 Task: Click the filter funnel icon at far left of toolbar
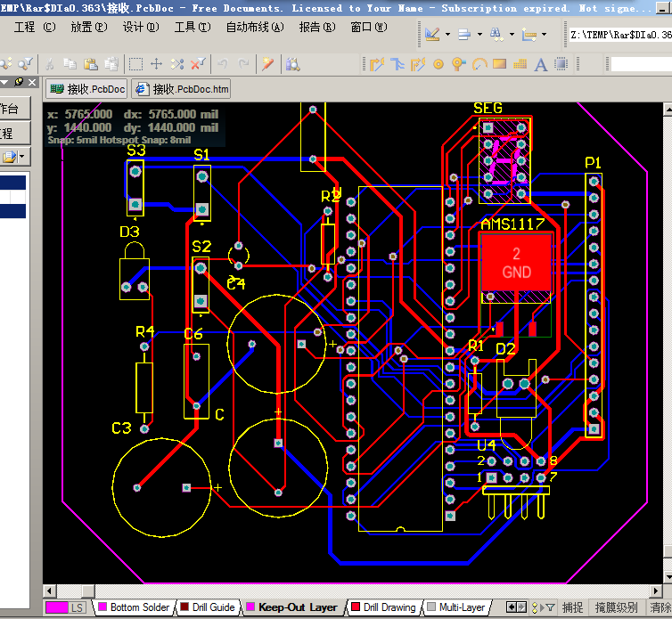coord(26,64)
